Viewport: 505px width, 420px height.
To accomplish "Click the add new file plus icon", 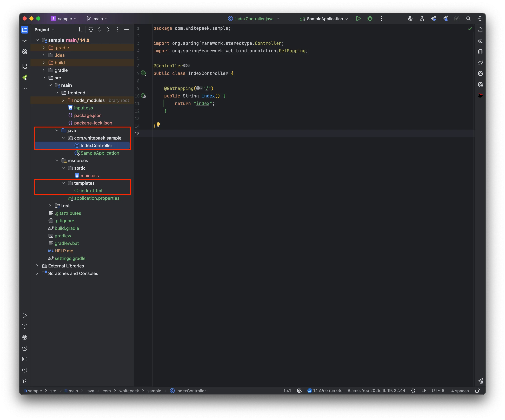I will point(80,30).
